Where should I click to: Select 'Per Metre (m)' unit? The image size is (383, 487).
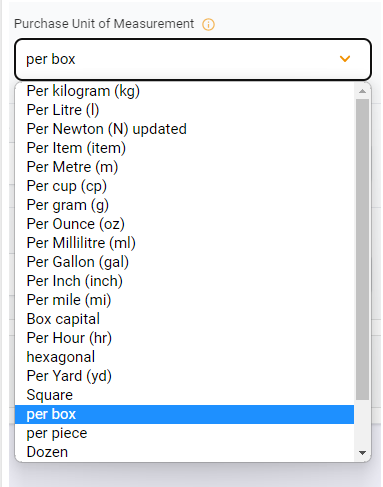pos(184,167)
